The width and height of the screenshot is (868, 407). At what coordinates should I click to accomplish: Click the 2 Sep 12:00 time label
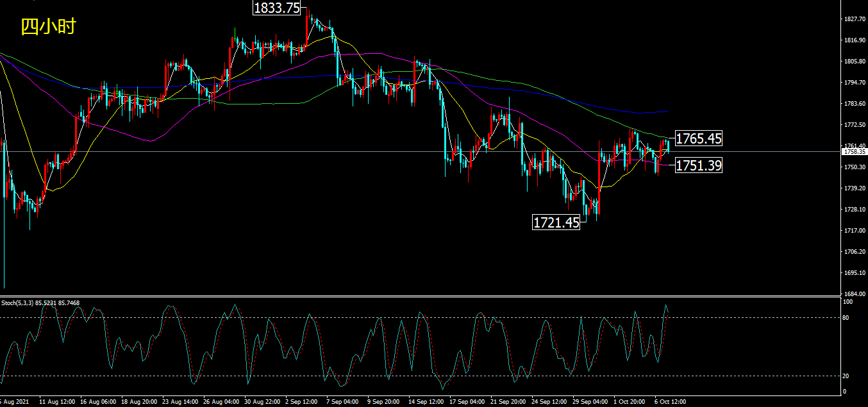coord(301,402)
